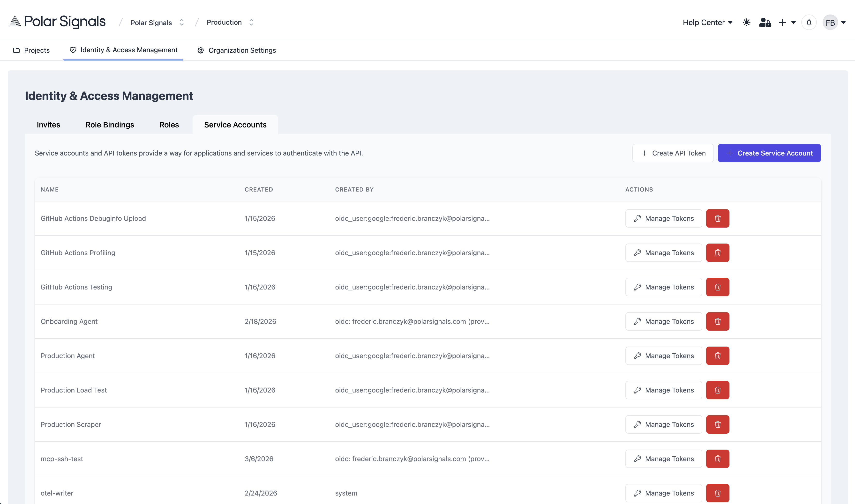The image size is (855, 504).
Task: Click the trash icon for otel-writer
Action: [x=717, y=493]
